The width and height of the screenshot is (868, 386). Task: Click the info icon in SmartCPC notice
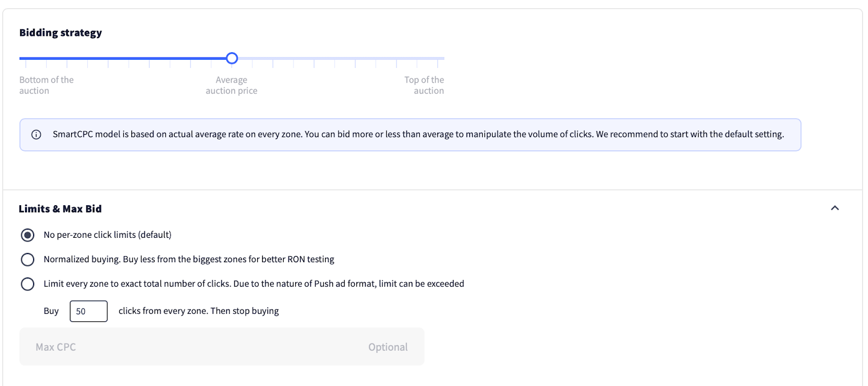(x=36, y=135)
